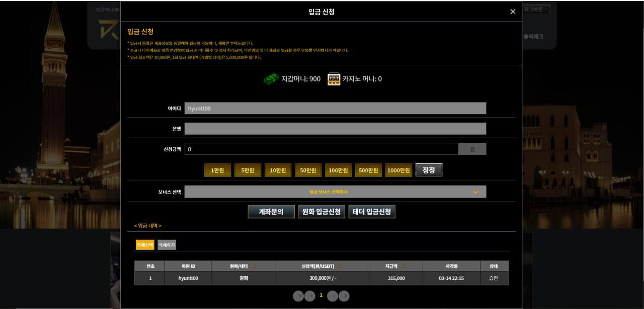
Task: Click the green cash wallet money icon
Action: coord(271,79)
